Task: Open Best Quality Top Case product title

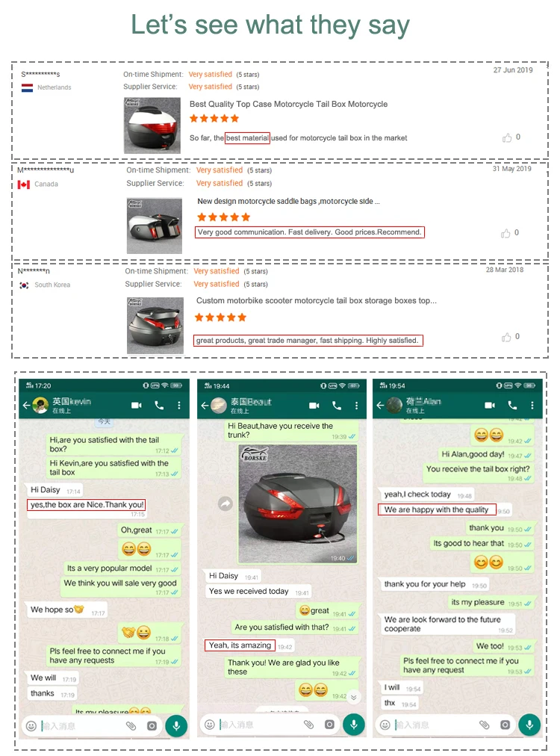Action: [x=288, y=104]
